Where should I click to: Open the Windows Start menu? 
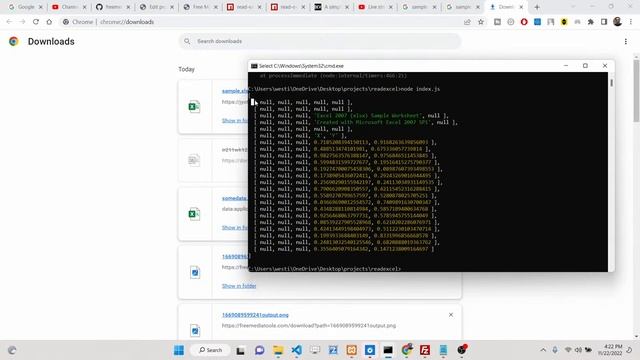[x=179, y=350]
